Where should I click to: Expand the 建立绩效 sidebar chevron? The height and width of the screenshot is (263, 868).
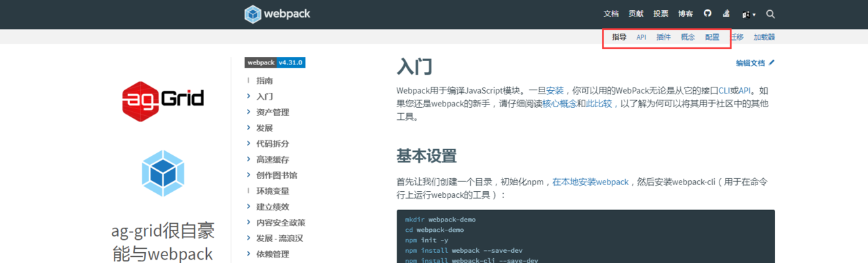pyautogui.click(x=249, y=207)
